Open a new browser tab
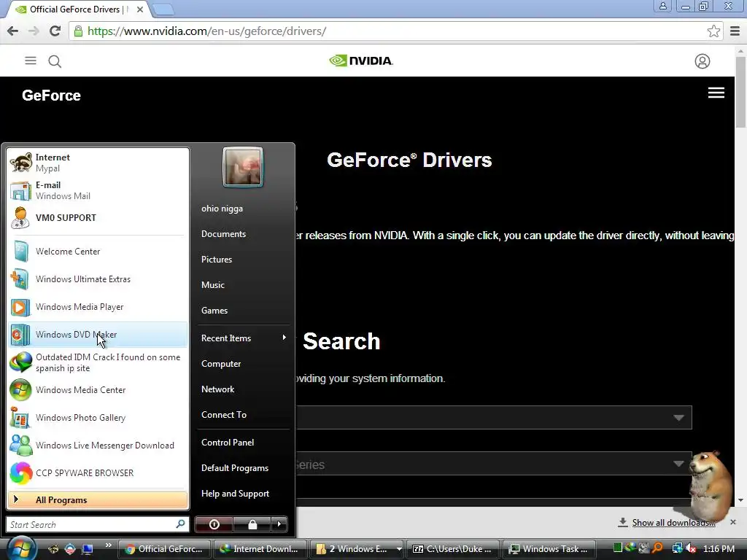 tap(164, 9)
